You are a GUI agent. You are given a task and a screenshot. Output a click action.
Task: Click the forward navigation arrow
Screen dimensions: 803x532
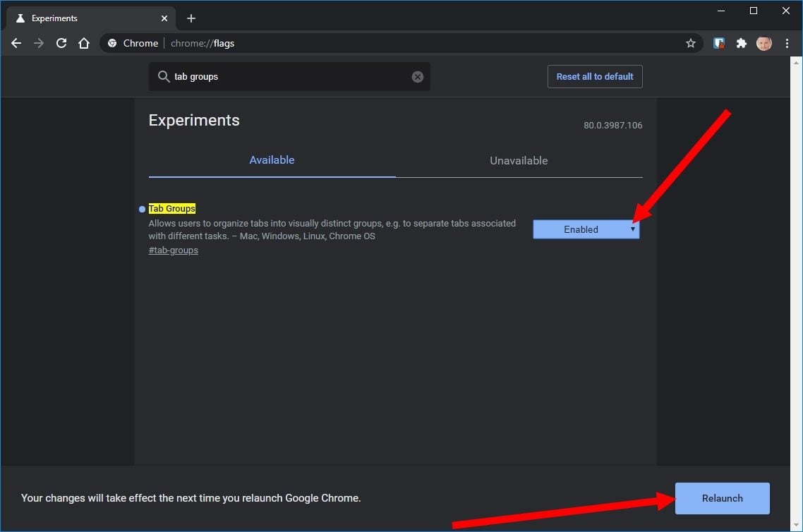[39, 44]
